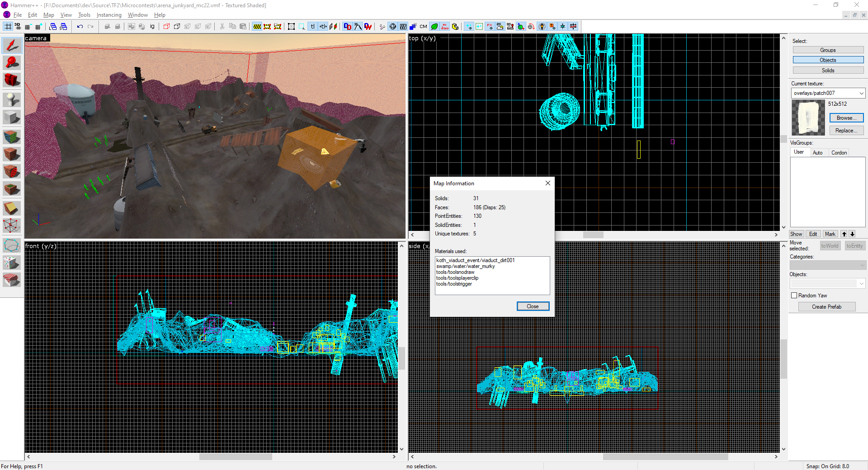Click the CM toolbar icon
Viewport: 868px width, 470px height.
[423, 27]
